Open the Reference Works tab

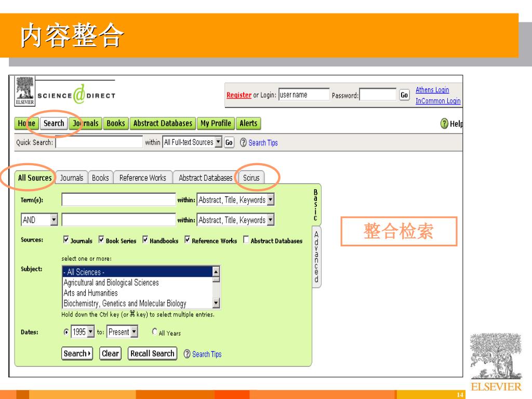tap(143, 178)
